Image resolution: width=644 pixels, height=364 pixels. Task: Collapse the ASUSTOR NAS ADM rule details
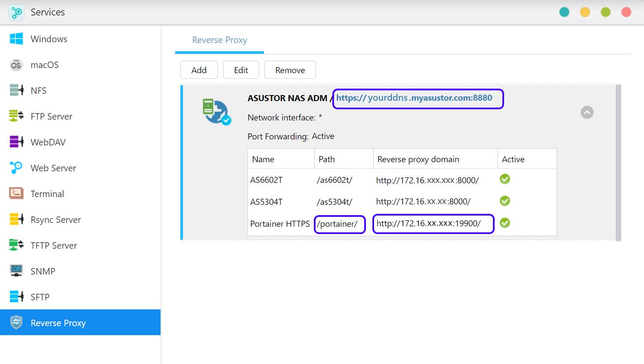(x=587, y=112)
